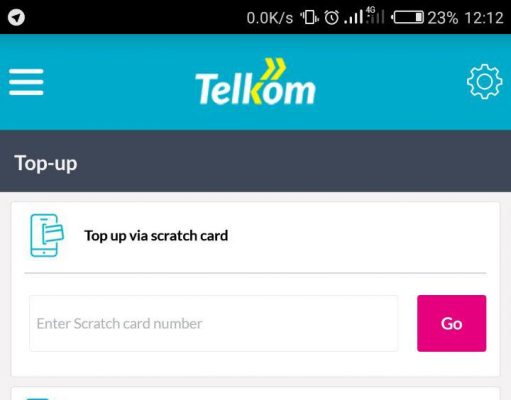511x400 pixels.
Task: Tap the first signal strength bars
Action: (353, 17)
